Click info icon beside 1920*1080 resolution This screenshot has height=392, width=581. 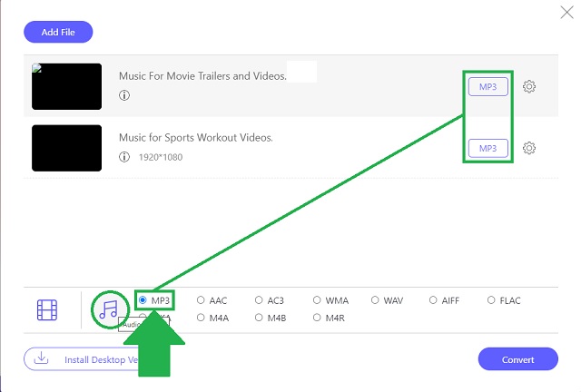click(124, 157)
